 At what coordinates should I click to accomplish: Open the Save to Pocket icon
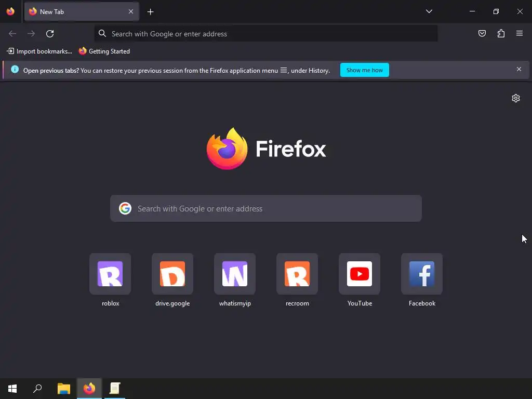(482, 33)
